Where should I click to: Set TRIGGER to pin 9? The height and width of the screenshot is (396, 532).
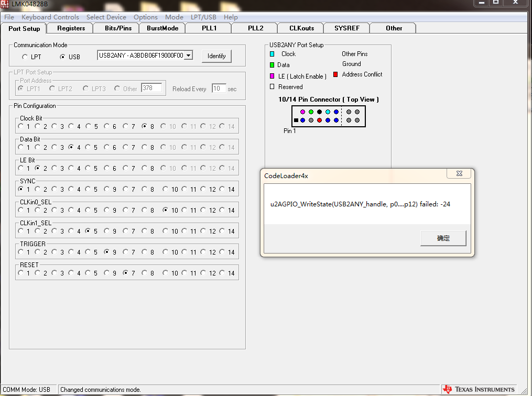(x=107, y=252)
